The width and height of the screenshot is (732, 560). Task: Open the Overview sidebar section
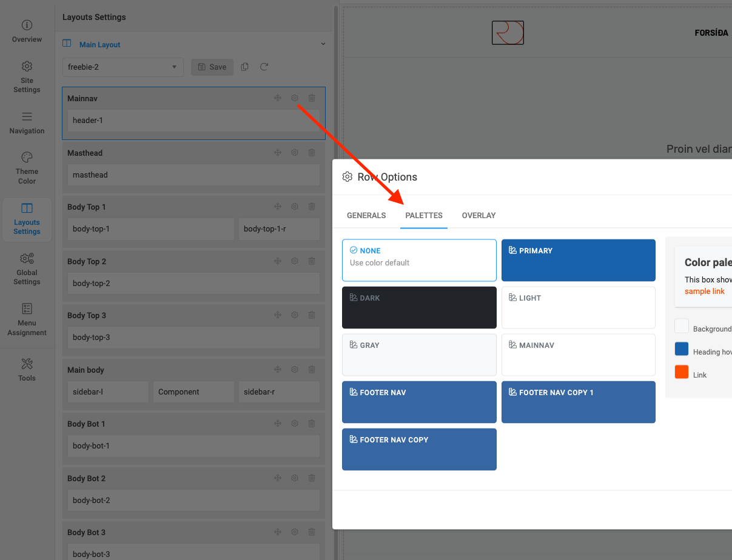[x=27, y=32]
